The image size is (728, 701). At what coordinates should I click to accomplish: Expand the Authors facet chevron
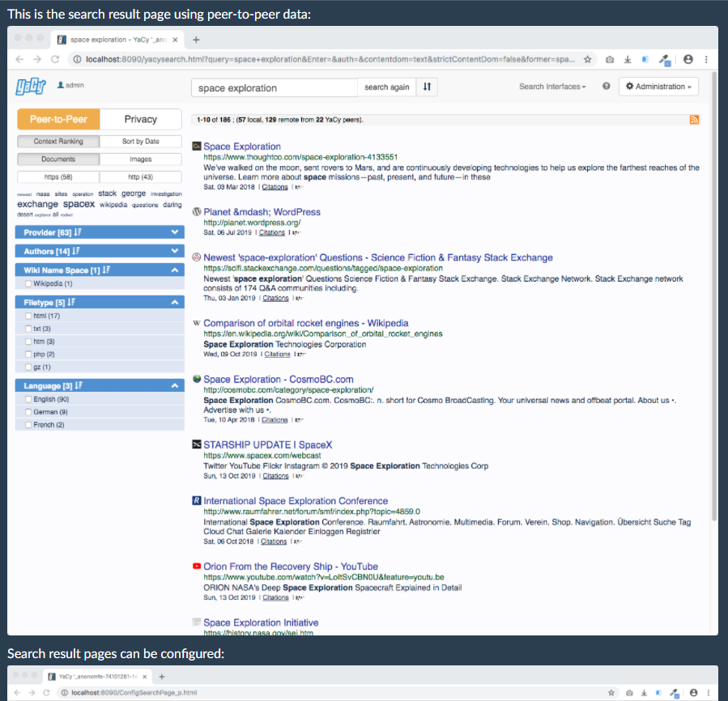(x=175, y=251)
